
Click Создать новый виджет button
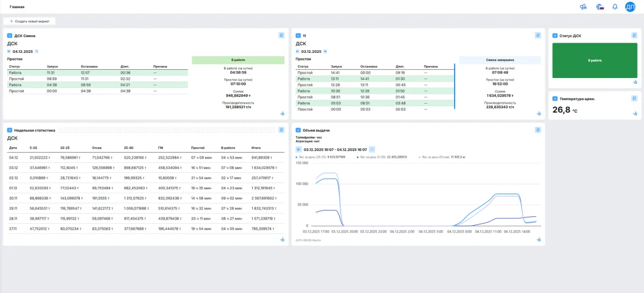tap(29, 21)
